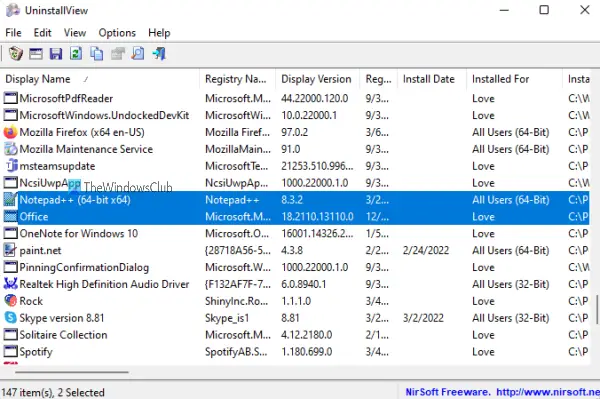Click the 3/2/2022 install date cell
This screenshot has height=399, width=600.
(x=423, y=318)
